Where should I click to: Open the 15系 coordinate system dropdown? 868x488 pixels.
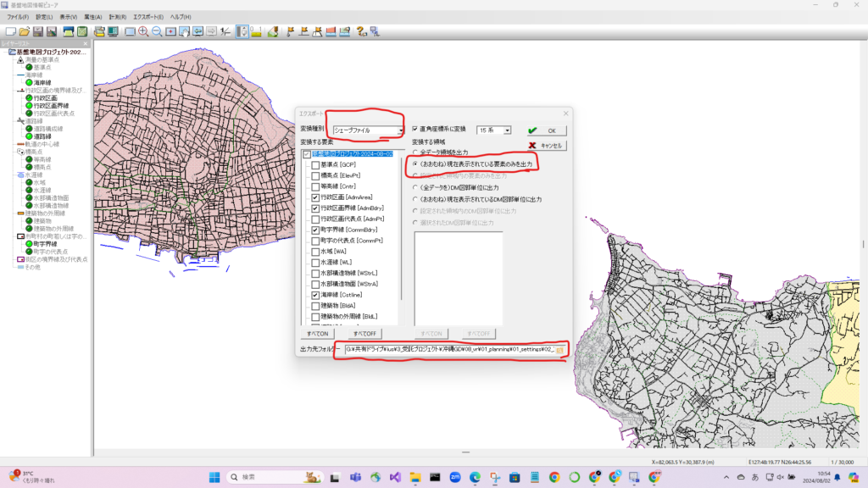(507, 130)
